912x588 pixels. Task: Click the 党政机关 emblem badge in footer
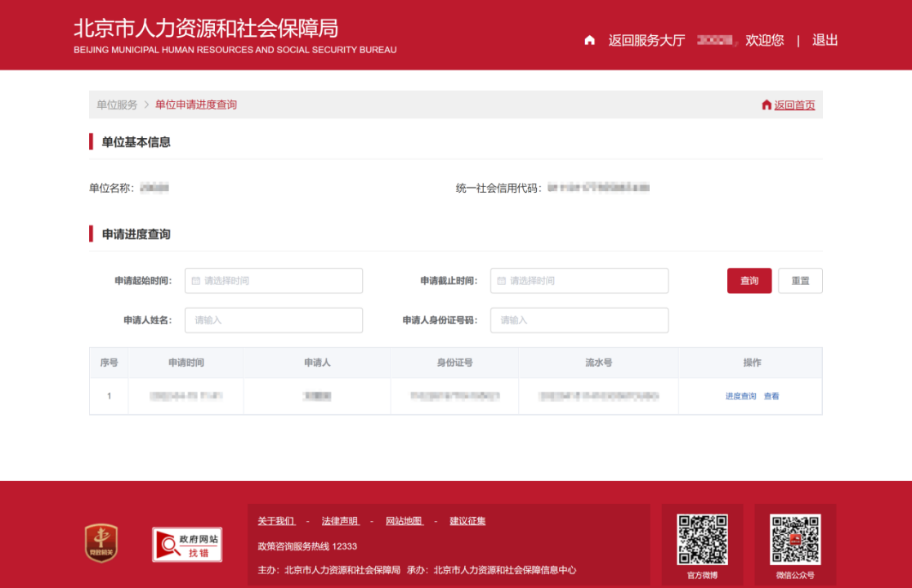[101, 543]
